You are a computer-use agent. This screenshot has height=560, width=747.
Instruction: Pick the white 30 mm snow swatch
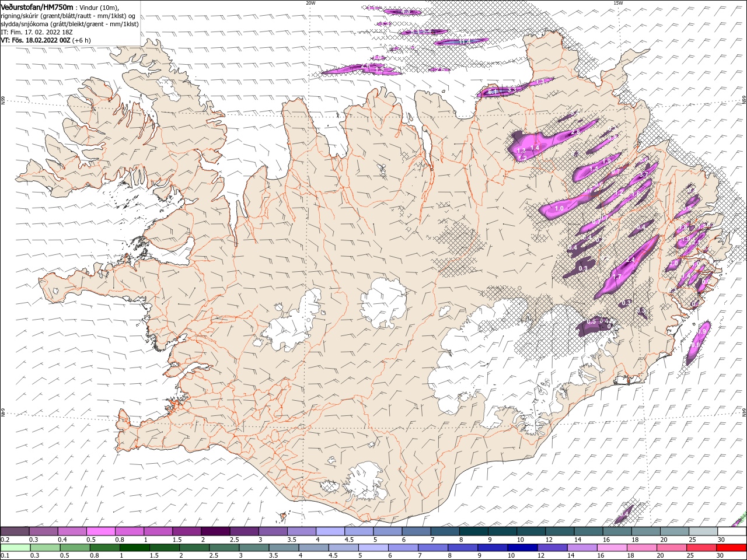[x=731, y=531]
